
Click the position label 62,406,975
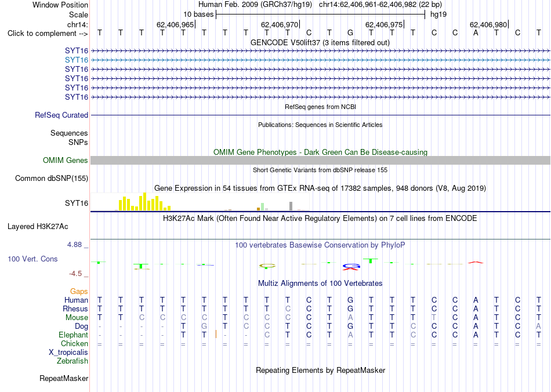tap(384, 24)
